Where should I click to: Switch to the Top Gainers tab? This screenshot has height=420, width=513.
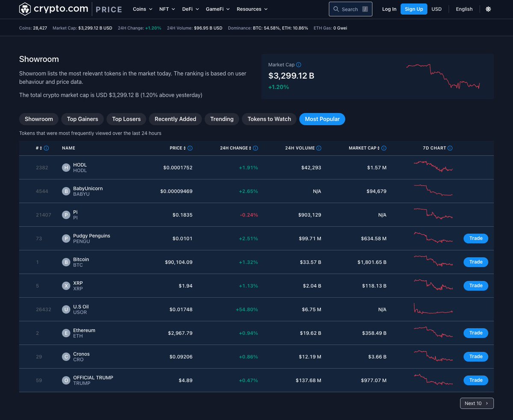pyautogui.click(x=82, y=119)
